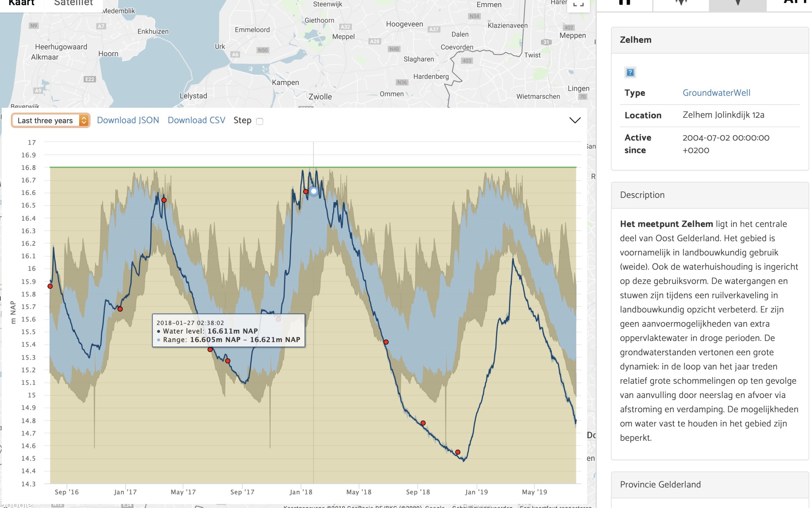Toggle fullscreen map view icon

click(x=578, y=4)
